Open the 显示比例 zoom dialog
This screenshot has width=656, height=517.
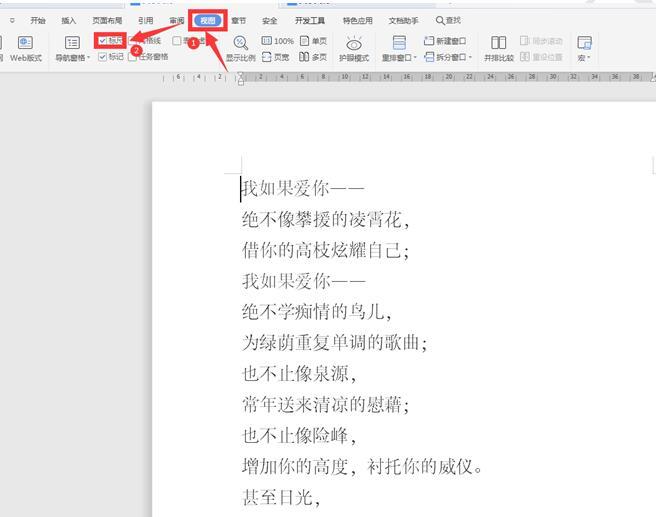point(241,49)
